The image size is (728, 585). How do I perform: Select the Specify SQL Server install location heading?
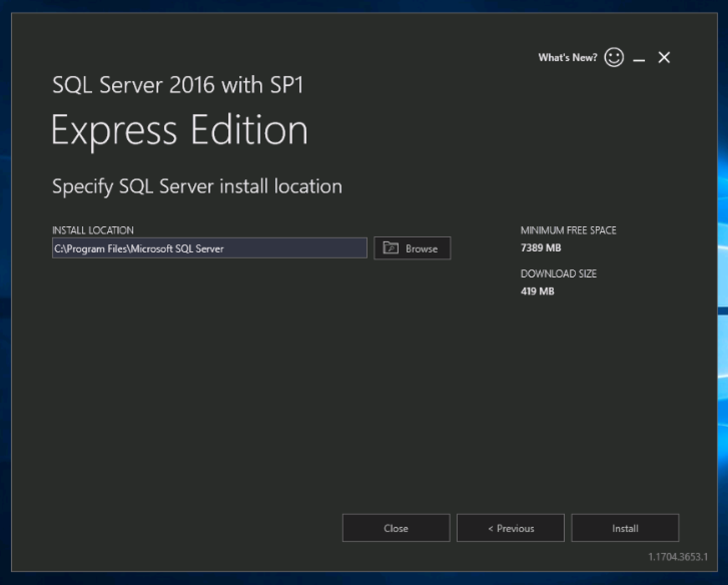[197, 187]
